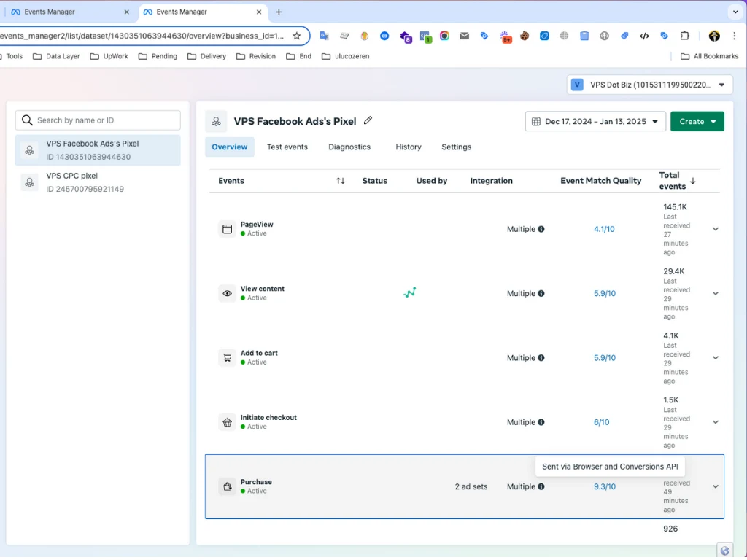Screen dimensions: 747x560
Task: Open the Dec 17 – Jan 13 date range selector
Action: (595, 122)
